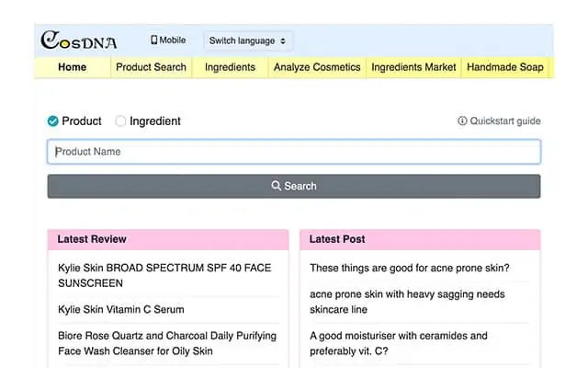Select the Ingredient radio button
Viewport: 588px width, 368px height.
[x=120, y=121]
